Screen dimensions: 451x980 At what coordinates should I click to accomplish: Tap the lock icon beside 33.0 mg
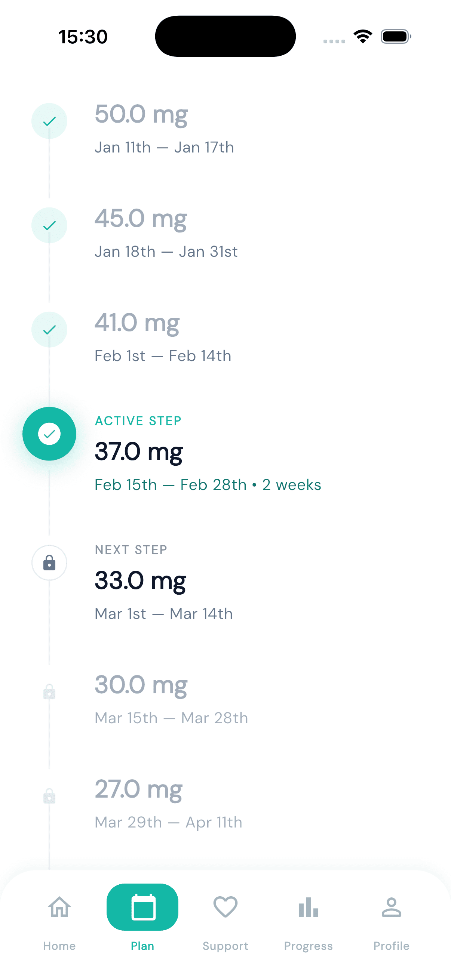point(49,563)
